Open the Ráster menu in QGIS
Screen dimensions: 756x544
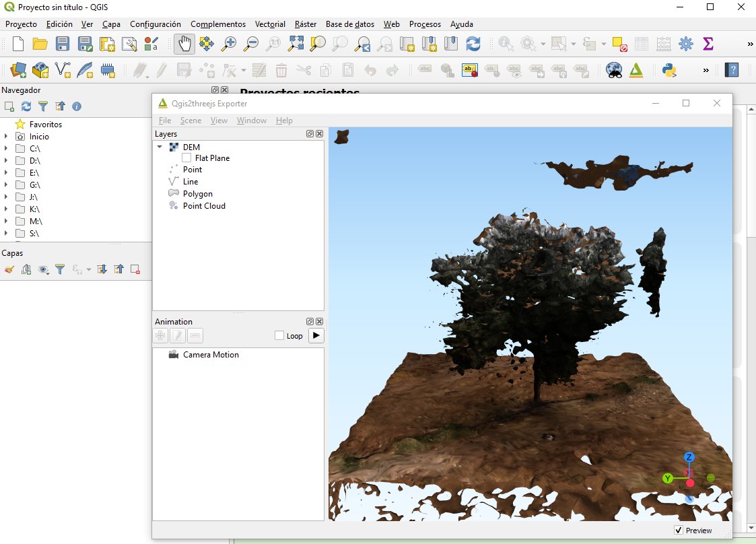tap(305, 24)
